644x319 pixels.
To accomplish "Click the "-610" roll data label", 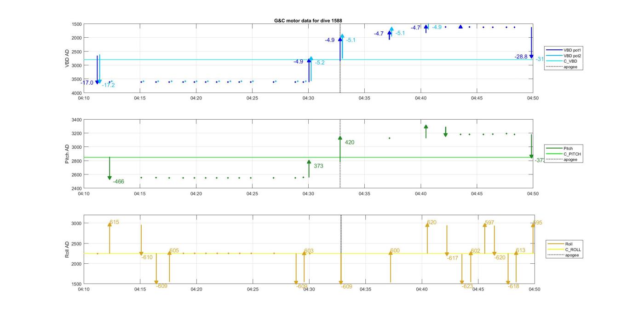I will pos(147,258).
